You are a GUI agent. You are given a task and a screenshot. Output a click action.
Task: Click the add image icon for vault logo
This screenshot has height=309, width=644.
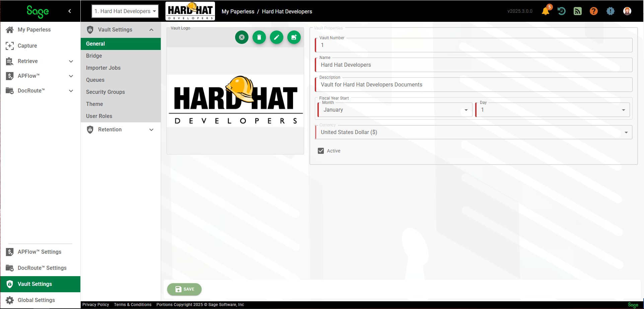point(294,37)
